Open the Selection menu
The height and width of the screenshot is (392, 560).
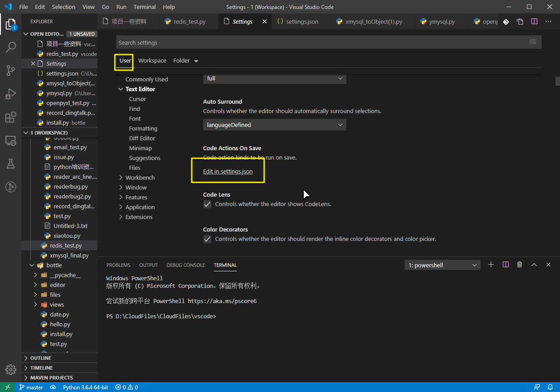pos(63,7)
